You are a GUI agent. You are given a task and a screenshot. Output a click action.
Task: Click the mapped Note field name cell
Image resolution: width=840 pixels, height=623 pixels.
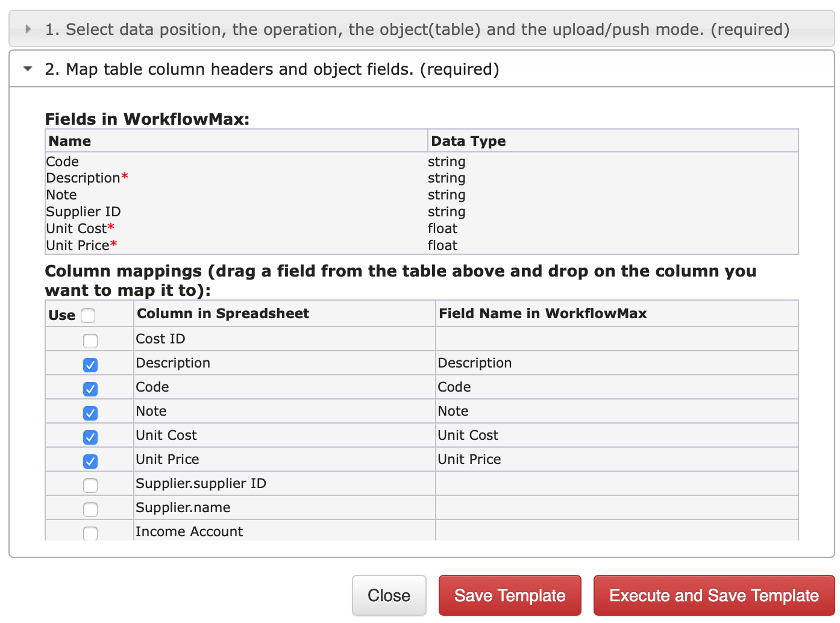(x=617, y=411)
